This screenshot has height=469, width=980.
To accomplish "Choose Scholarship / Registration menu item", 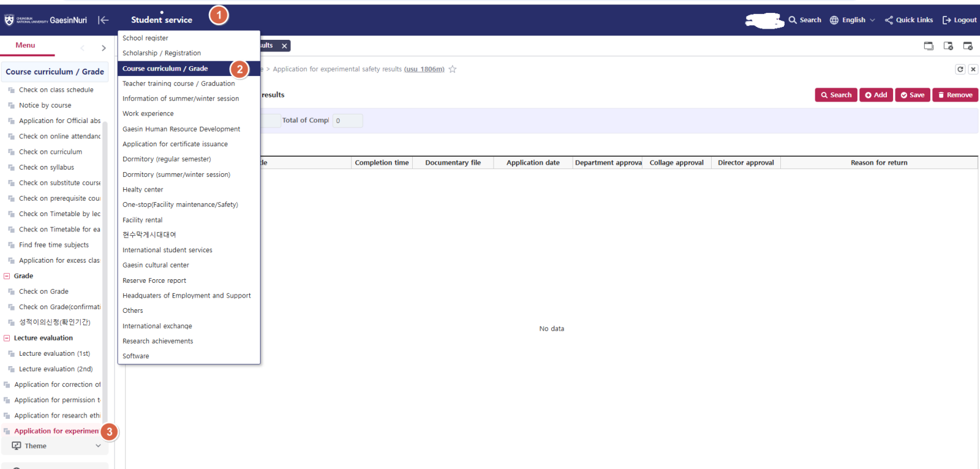I will [x=189, y=53].
